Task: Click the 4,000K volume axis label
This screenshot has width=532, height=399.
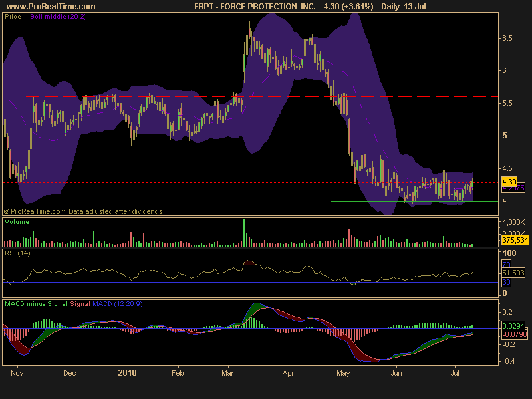Action: click(x=513, y=222)
